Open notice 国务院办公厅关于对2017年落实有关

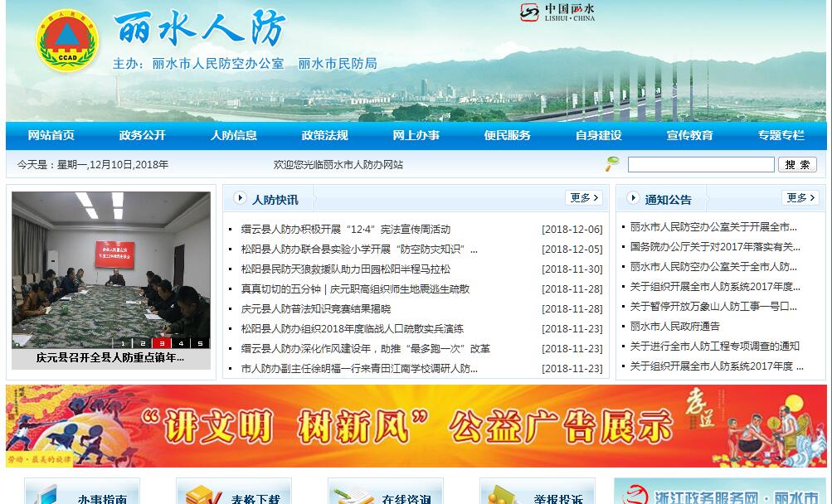pos(715,247)
